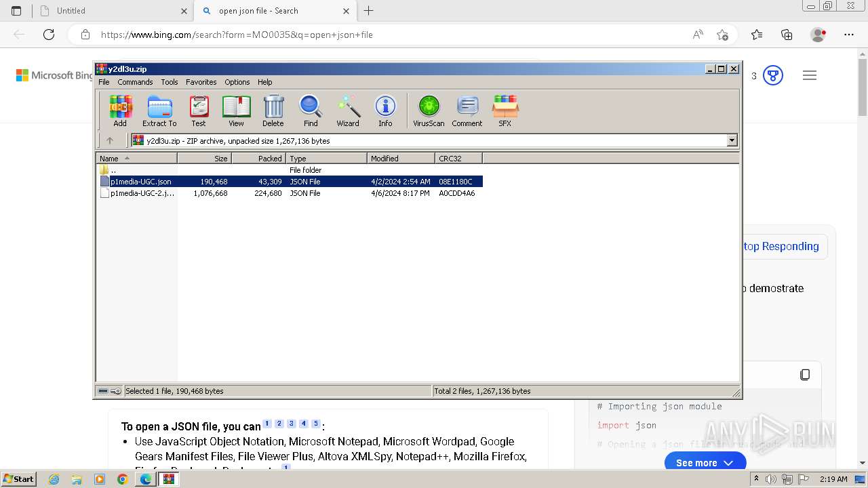Select the p1media-UGC.json file

(290, 182)
